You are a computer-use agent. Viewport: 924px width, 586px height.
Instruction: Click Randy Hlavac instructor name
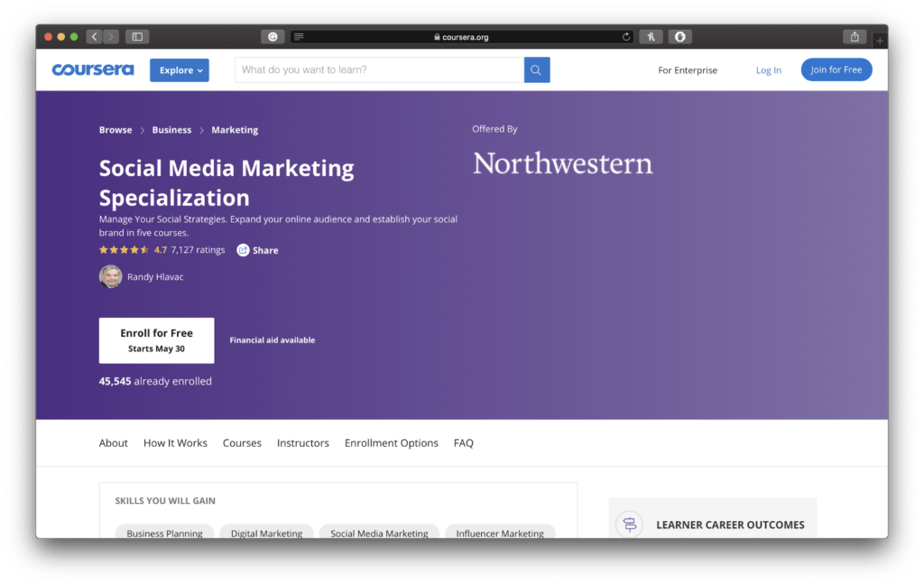click(x=155, y=276)
